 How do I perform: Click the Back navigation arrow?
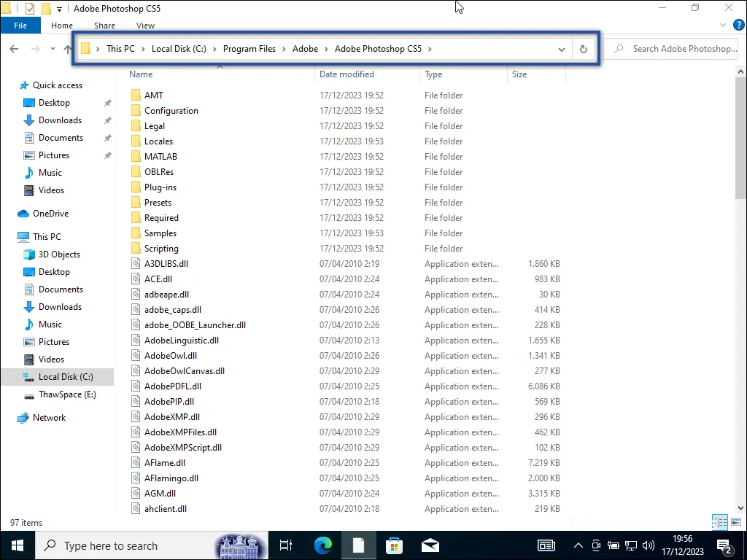[14, 49]
